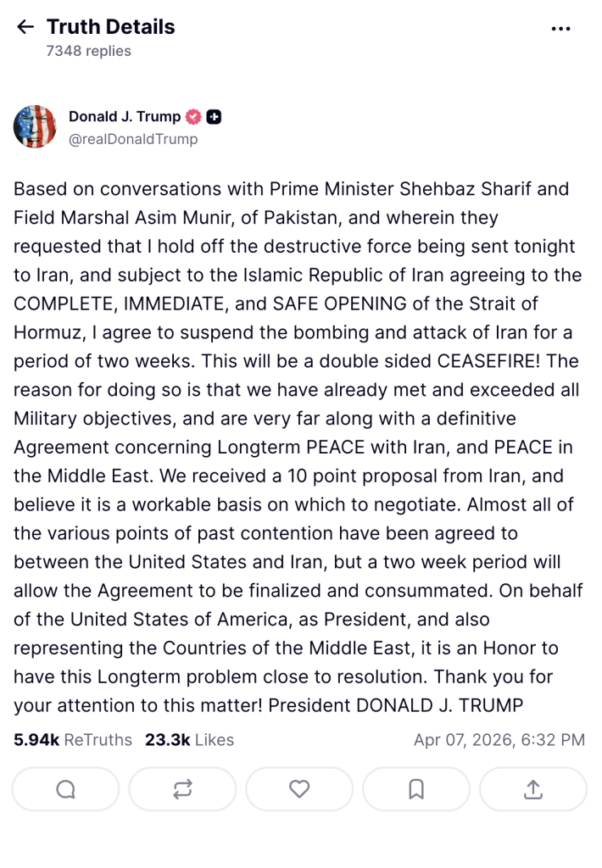The height and width of the screenshot is (868, 602).
Task: Reply to this Truth with the comment icon
Action: 65,789
